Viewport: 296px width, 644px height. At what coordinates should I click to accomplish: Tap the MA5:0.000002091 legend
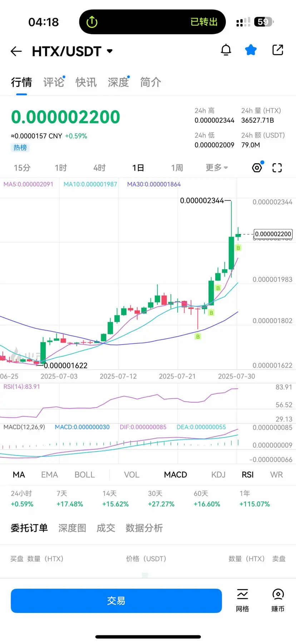point(28,184)
